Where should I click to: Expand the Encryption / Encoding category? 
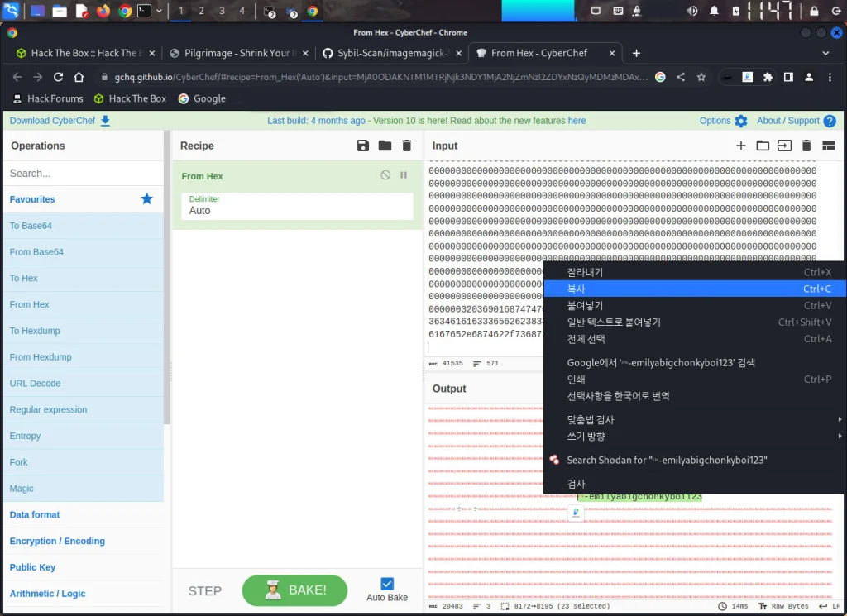click(84, 541)
